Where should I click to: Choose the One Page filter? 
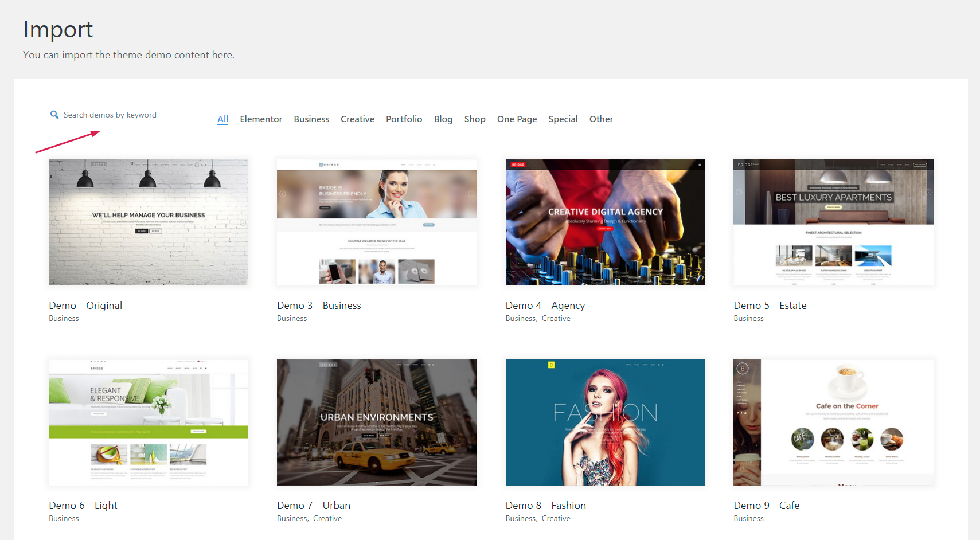tap(517, 119)
